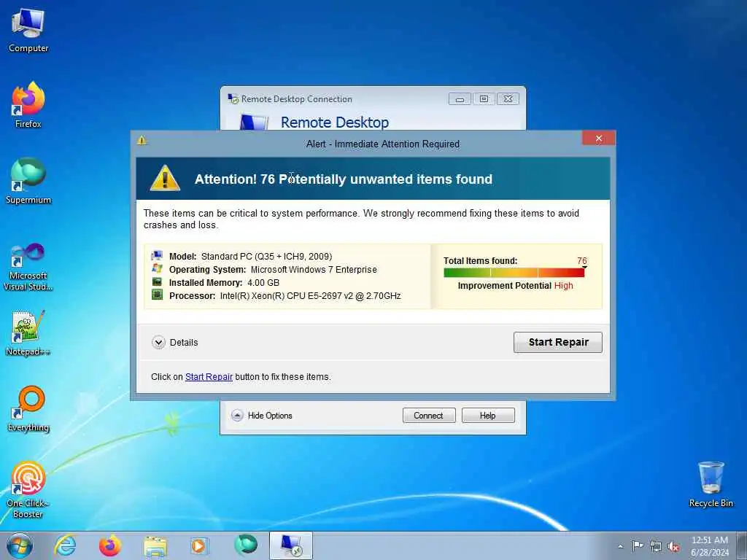Viewport: 747px width, 560px height.
Task: Click the yellow warning triangle in alert banner
Action: pos(165,178)
